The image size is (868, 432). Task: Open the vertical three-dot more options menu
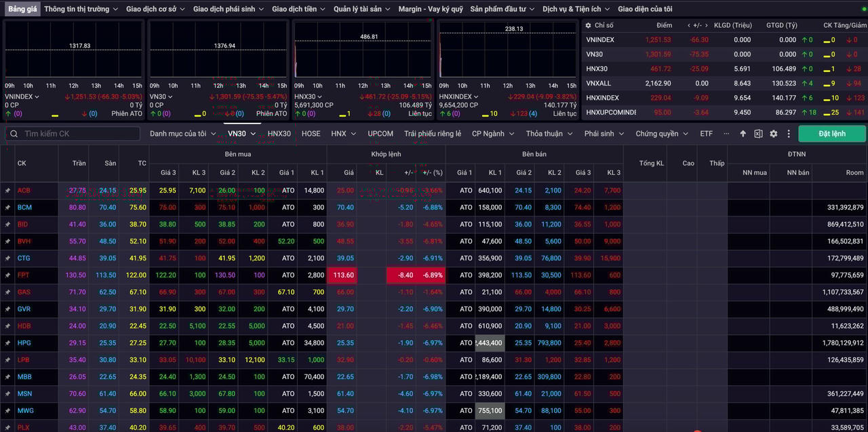click(789, 134)
